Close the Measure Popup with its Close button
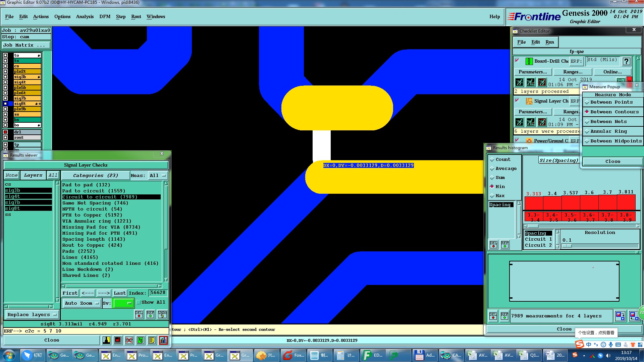This screenshot has height=362, width=644. point(613,162)
